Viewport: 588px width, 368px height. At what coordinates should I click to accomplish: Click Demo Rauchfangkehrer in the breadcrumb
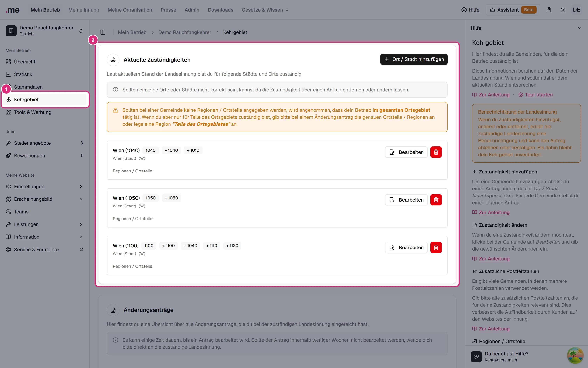click(x=185, y=32)
